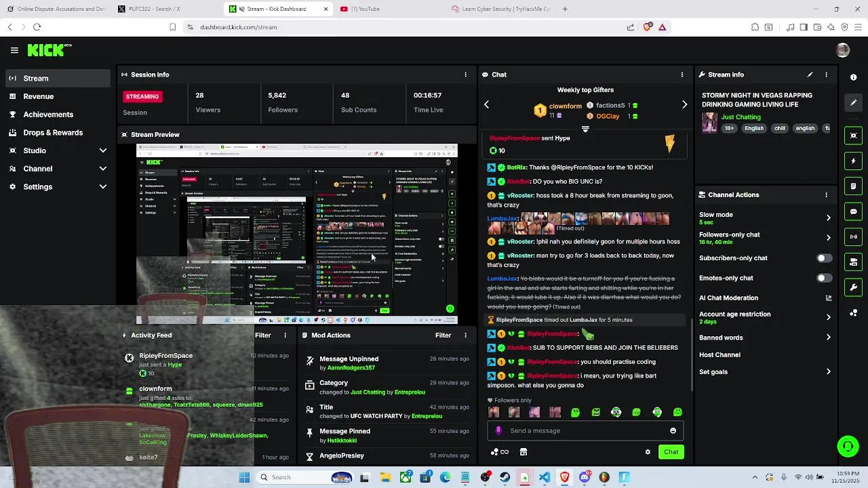The height and width of the screenshot is (488, 868).
Task: Open Account age restriction options
Action: pos(828,317)
